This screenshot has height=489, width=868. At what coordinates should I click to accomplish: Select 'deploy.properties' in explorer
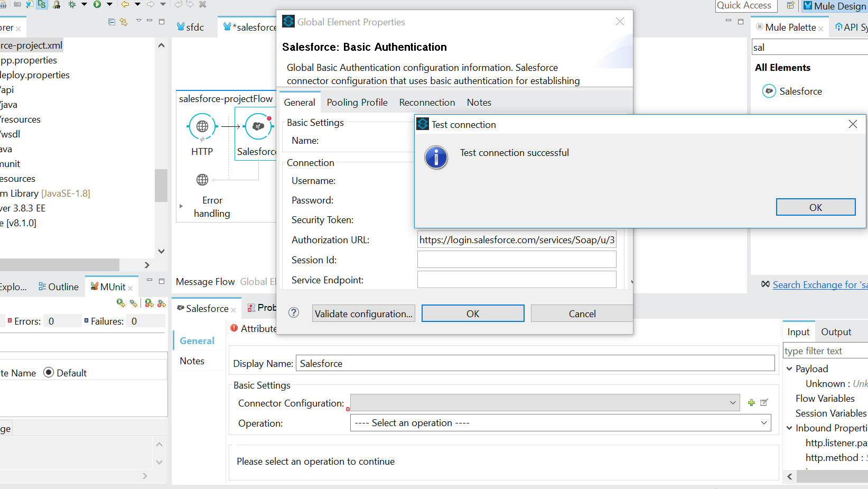(35, 75)
